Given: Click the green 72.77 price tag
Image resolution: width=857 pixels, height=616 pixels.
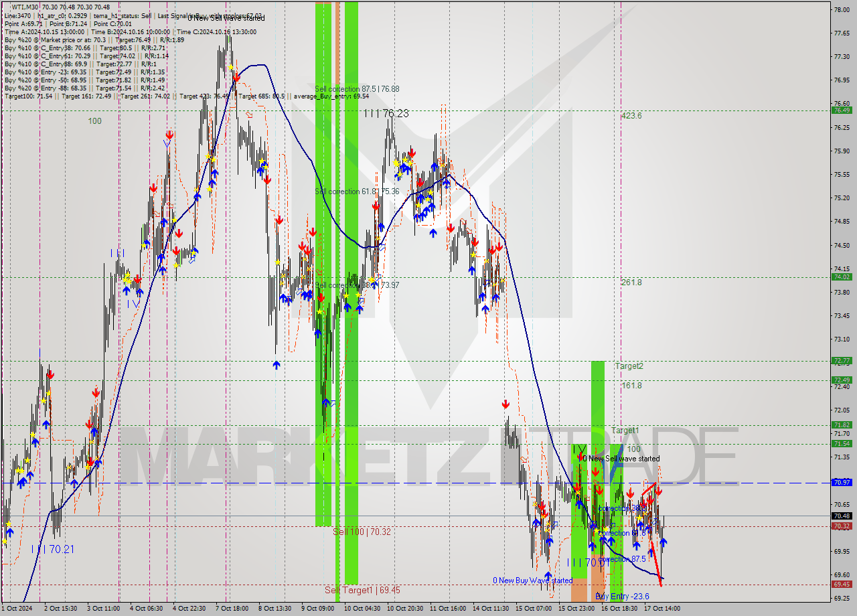Looking at the screenshot, I should coord(841,360).
